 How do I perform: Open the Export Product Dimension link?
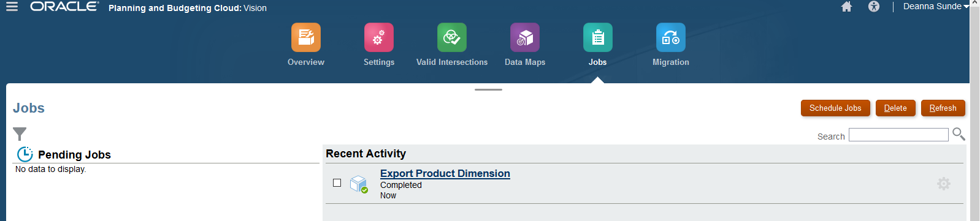tap(445, 174)
